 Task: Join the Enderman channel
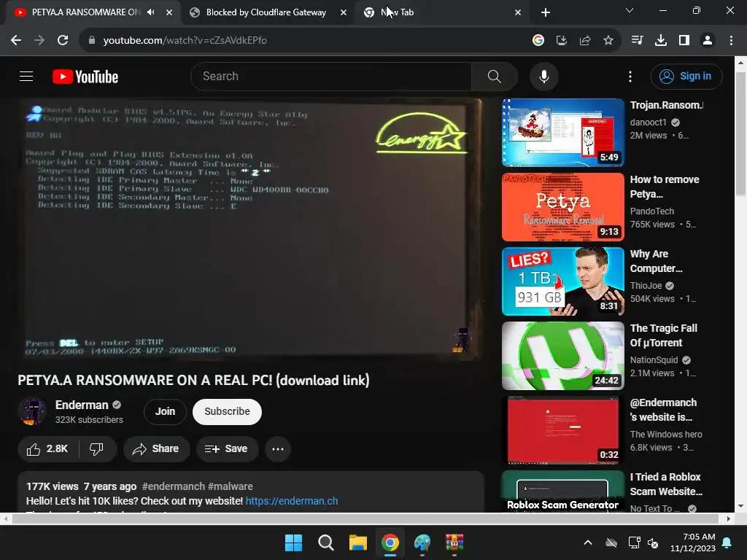pos(165,411)
